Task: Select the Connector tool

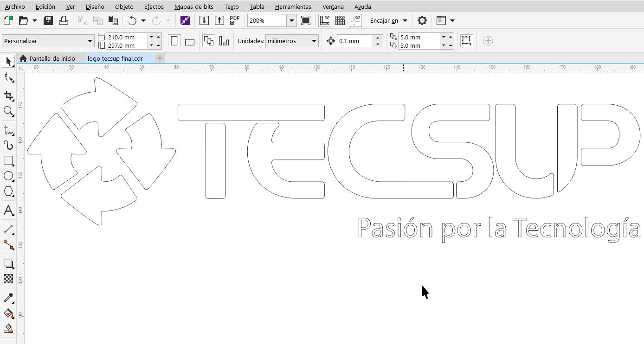Action: (8, 244)
